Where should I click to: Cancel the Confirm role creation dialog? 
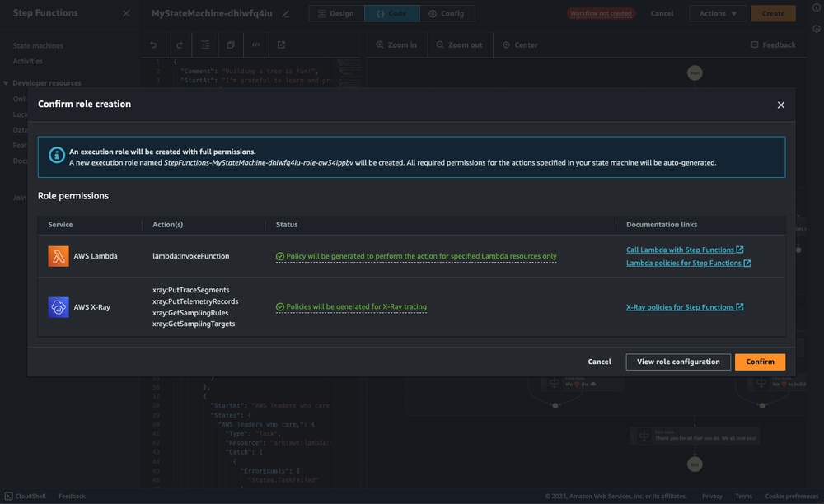(x=599, y=362)
